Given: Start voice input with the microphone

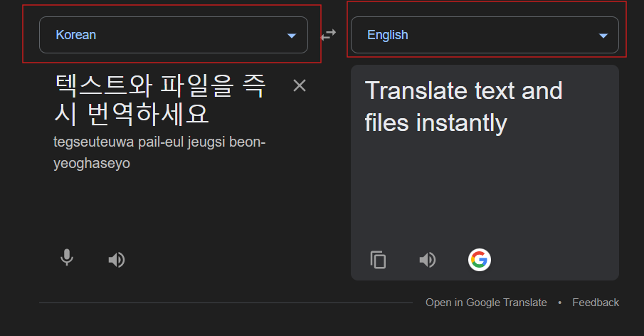Looking at the screenshot, I should point(67,258).
